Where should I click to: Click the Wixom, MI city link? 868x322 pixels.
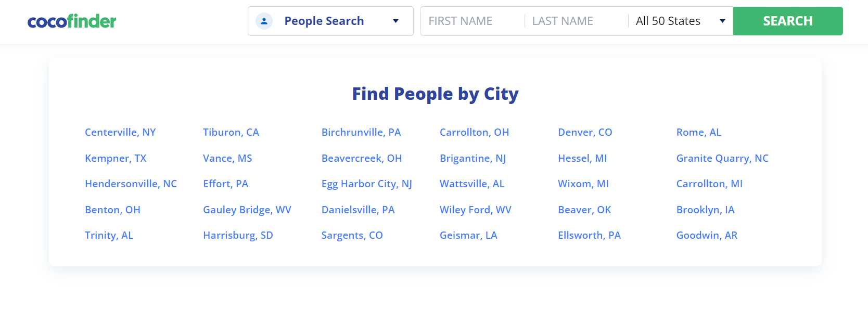(x=583, y=184)
